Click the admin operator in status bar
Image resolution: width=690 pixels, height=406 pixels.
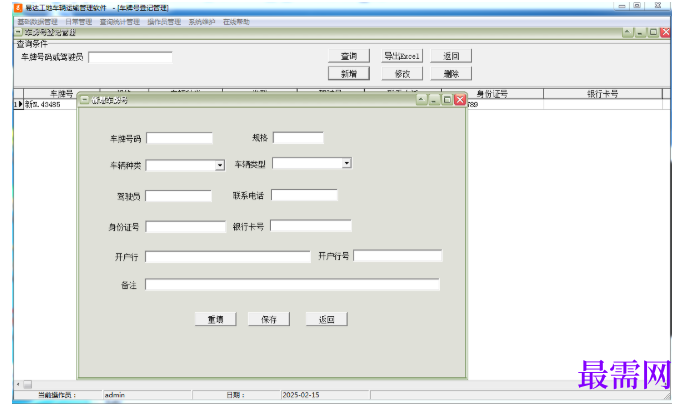[x=114, y=395]
